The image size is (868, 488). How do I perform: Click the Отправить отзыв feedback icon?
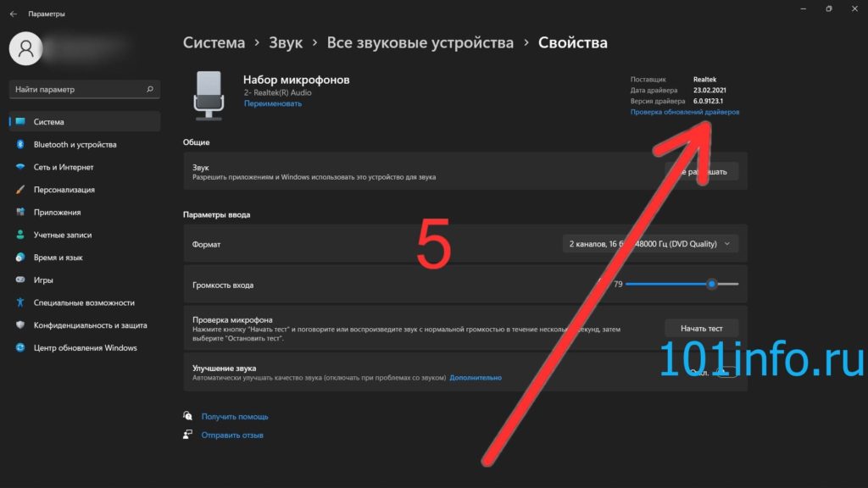click(188, 435)
